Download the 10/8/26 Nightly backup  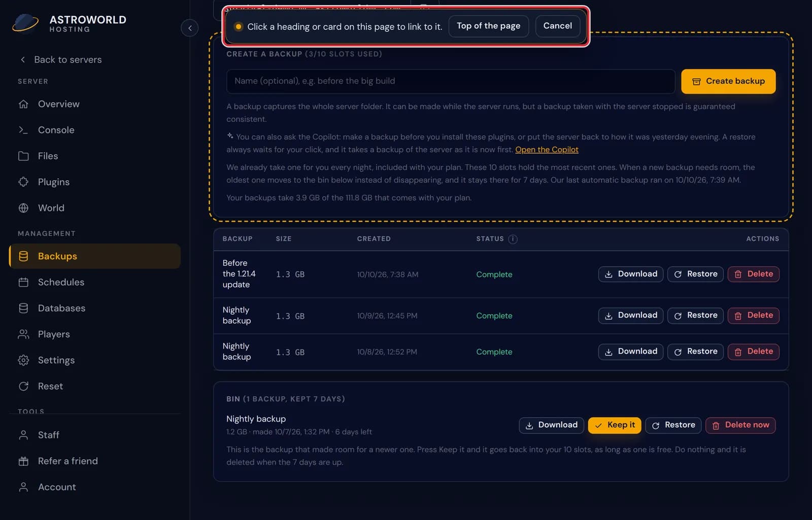point(630,352)
